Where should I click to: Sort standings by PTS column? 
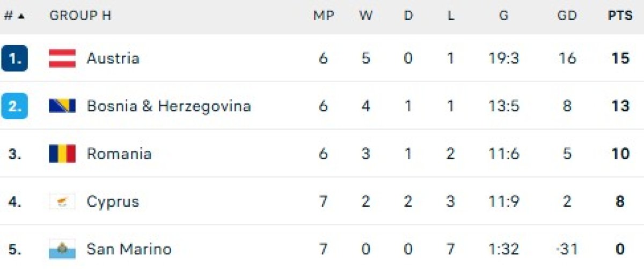tap(620, 16)
